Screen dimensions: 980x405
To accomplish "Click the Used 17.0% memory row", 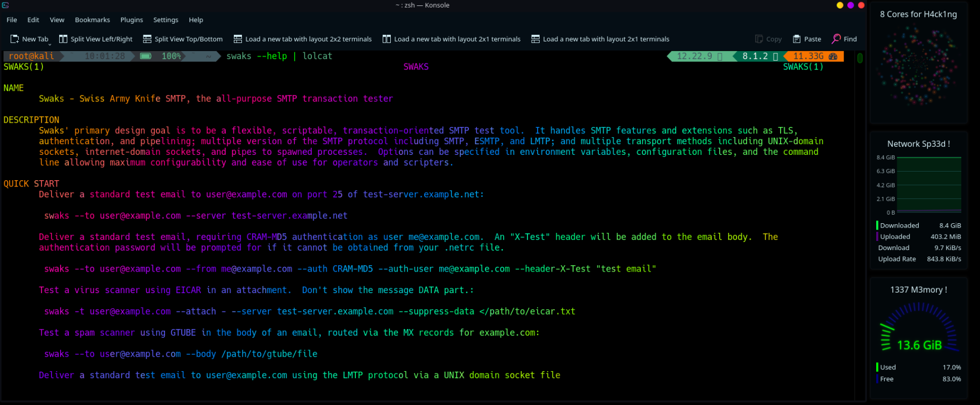I will [x=919, y=367].
